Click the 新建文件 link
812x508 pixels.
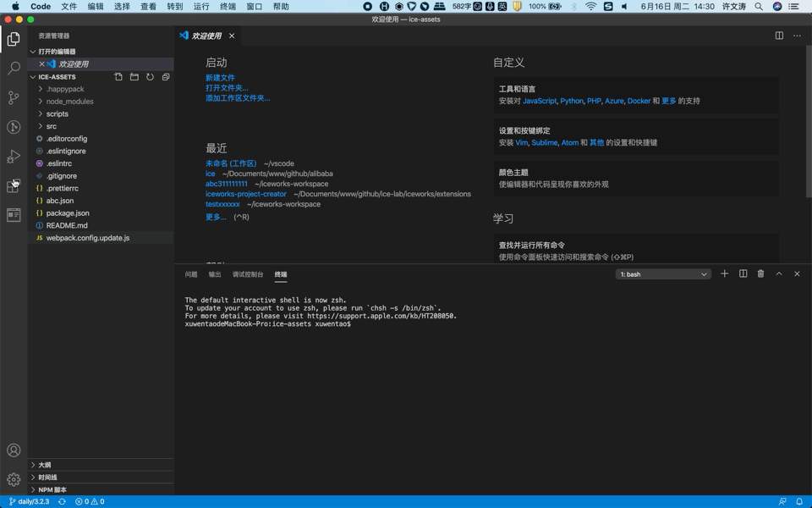pyautogui.click(x=220, y=78)
